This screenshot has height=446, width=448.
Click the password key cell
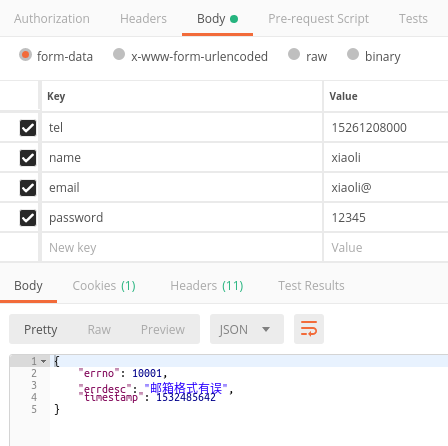(x=182, y=217)
